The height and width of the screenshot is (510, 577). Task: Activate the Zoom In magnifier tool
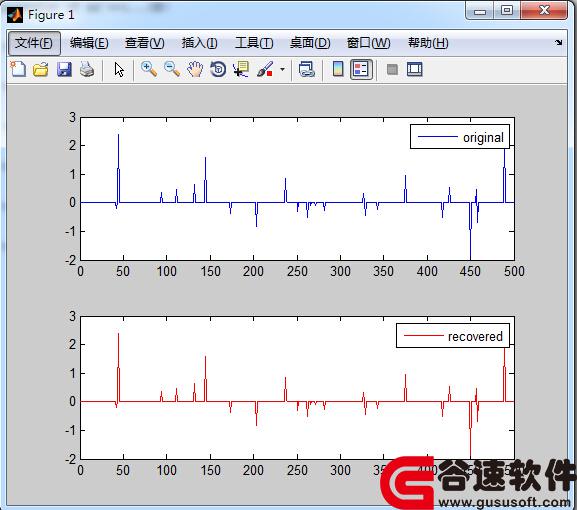click(149, 69)
